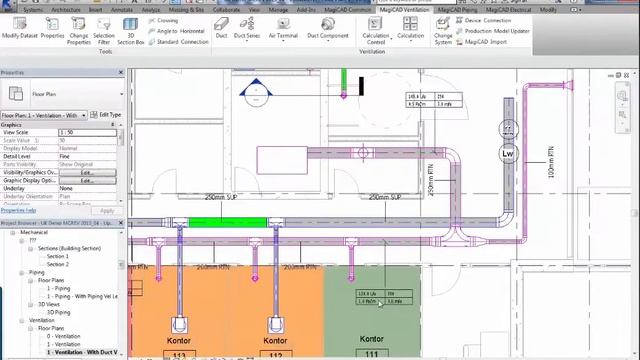The height and width of the screenshot is (360, 640).
Task: Switch to the Systems ribbon tab
Action: coord(33,10)
